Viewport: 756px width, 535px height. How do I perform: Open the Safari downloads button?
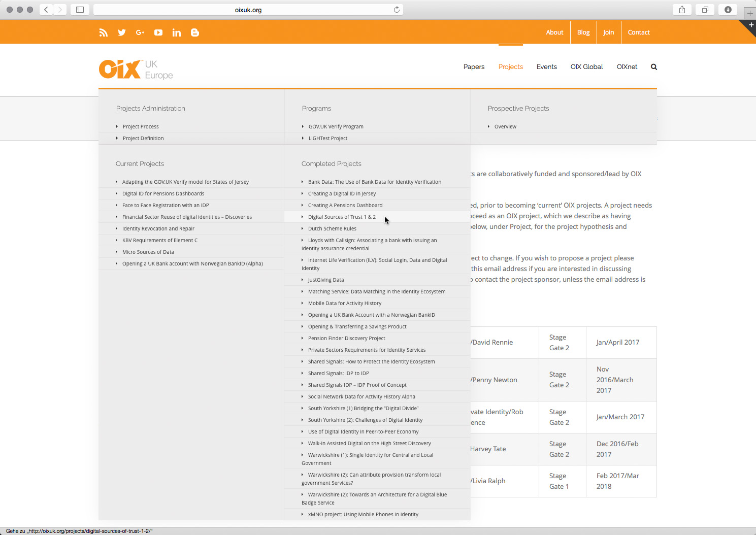tap(728, 10)
